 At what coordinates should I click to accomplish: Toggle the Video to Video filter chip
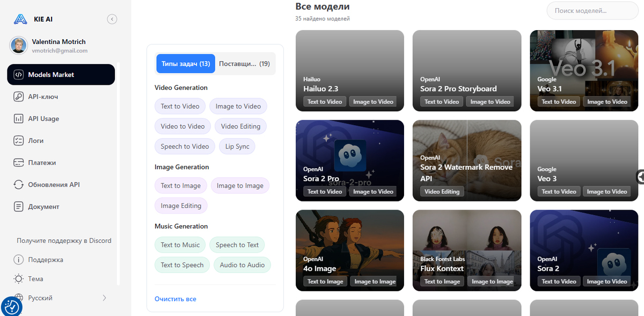(183, 126)
